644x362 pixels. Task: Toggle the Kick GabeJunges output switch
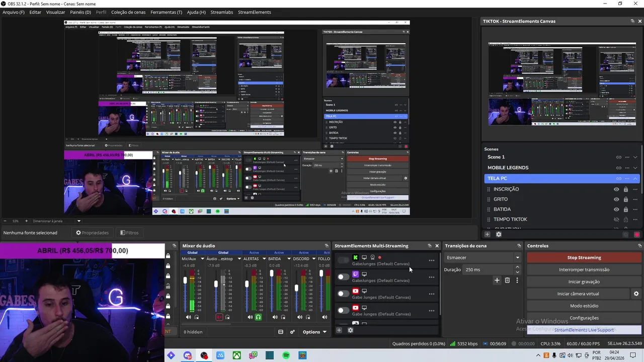pos(343,260)
